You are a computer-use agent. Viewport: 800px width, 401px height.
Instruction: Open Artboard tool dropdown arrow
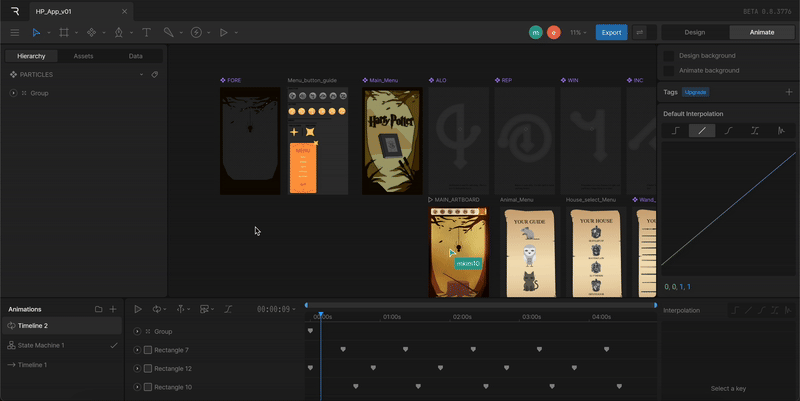click(77, 33)
